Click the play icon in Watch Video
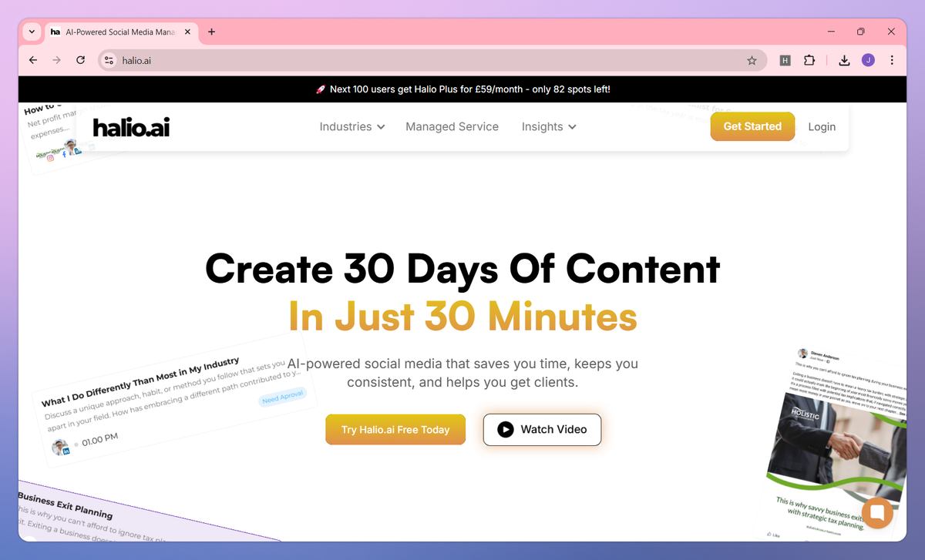Screen dimensions: 925x560 [505, 430]
